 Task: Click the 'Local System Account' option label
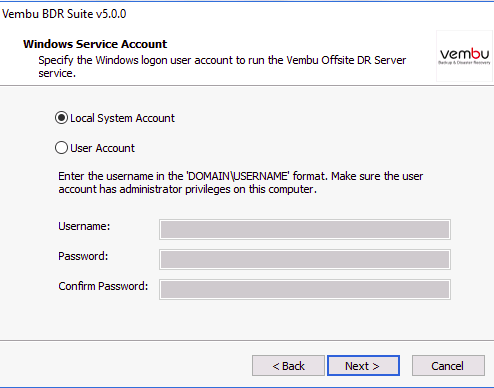122,118
